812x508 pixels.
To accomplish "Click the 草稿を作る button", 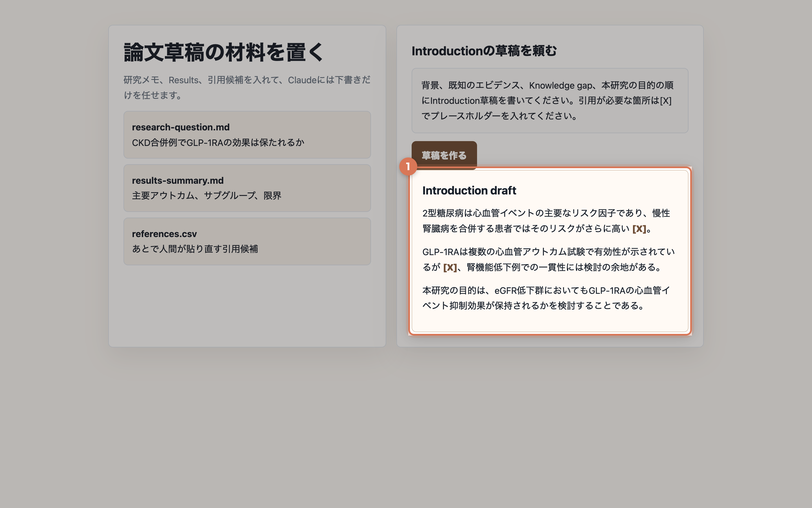I will [444, 155].
